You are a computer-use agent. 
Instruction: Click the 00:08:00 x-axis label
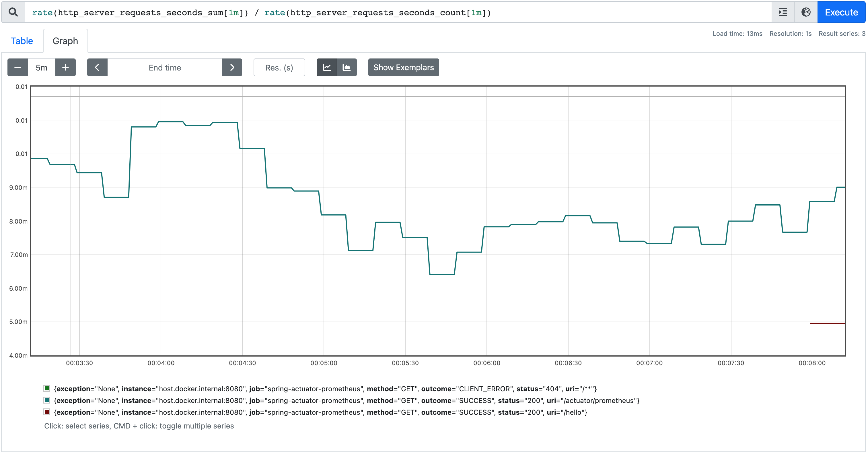pos(812,363)
